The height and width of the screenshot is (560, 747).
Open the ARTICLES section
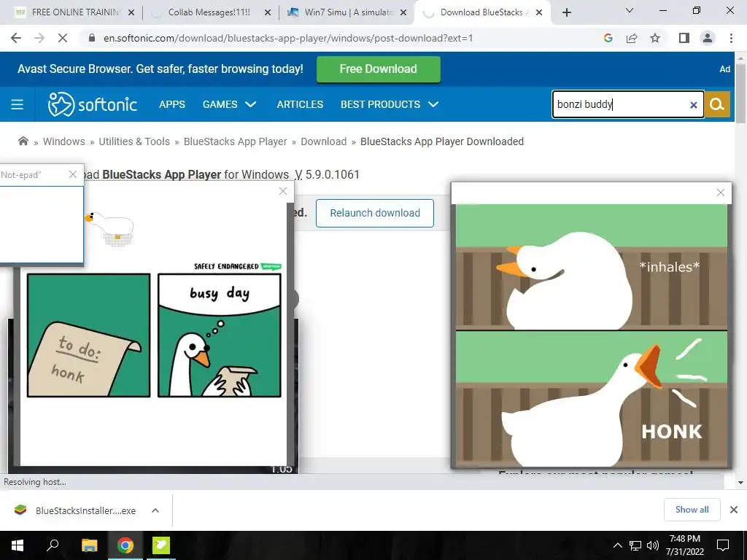(x=300, y=104)
